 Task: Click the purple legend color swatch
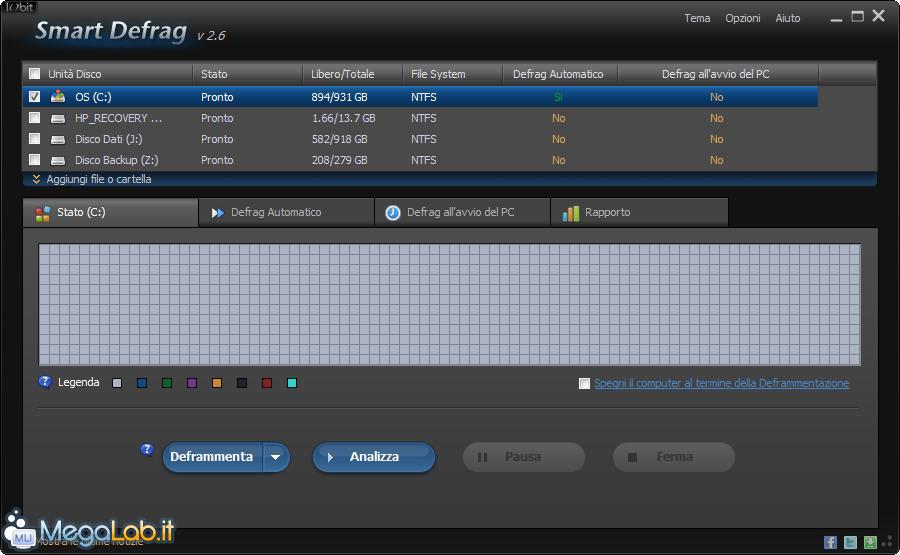(x=192, y=383)
